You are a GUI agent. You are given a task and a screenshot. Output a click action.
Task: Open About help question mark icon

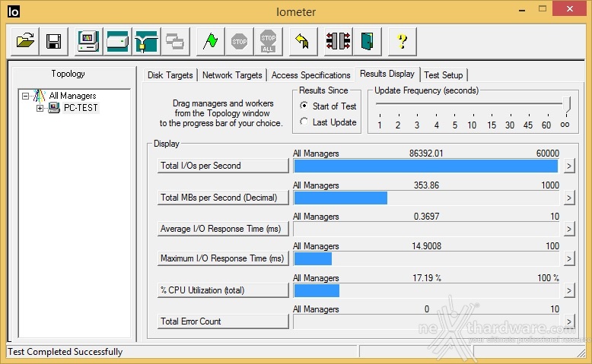(x=402, y=41)
